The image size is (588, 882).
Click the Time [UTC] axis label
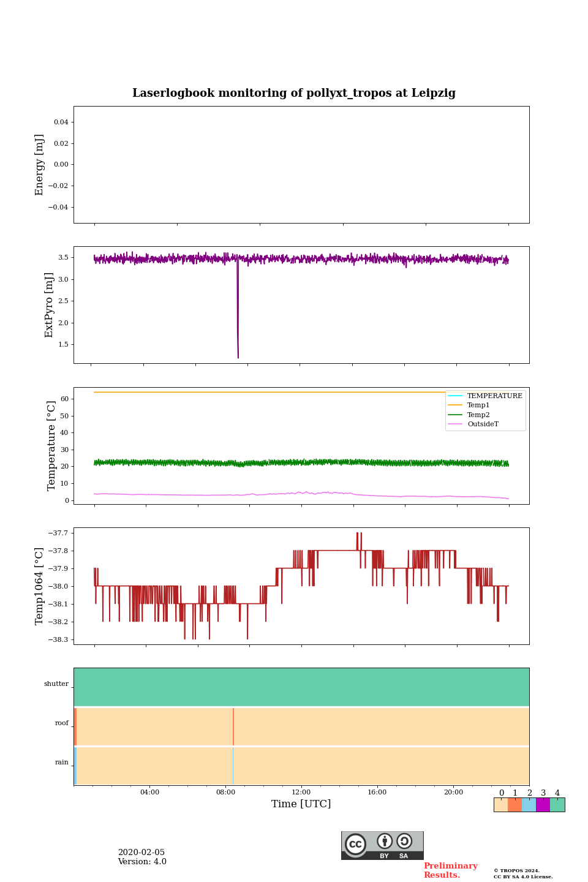[x=301, y=804]
